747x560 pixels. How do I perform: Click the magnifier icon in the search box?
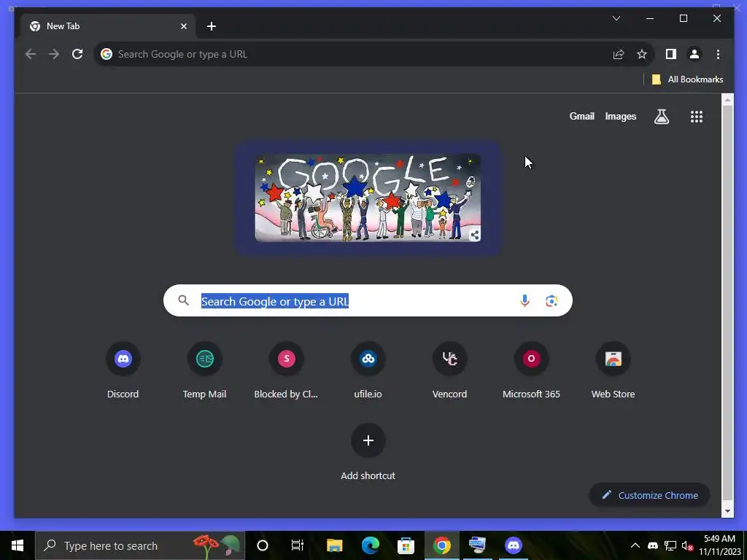[x=183, y=300]
